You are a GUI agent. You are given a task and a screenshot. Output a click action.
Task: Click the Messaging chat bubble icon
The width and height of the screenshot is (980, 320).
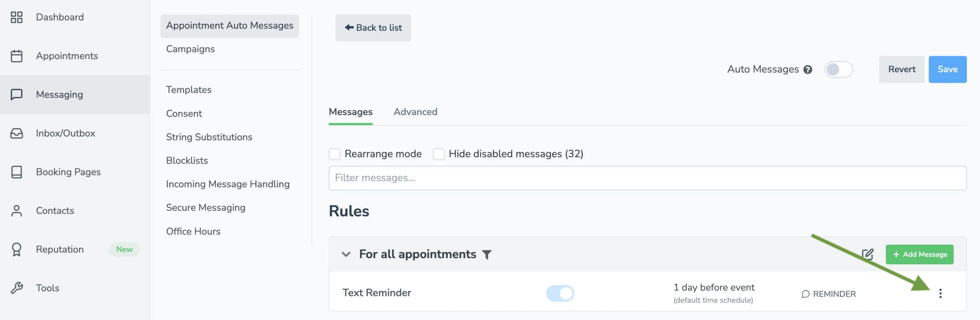[17, 94]
